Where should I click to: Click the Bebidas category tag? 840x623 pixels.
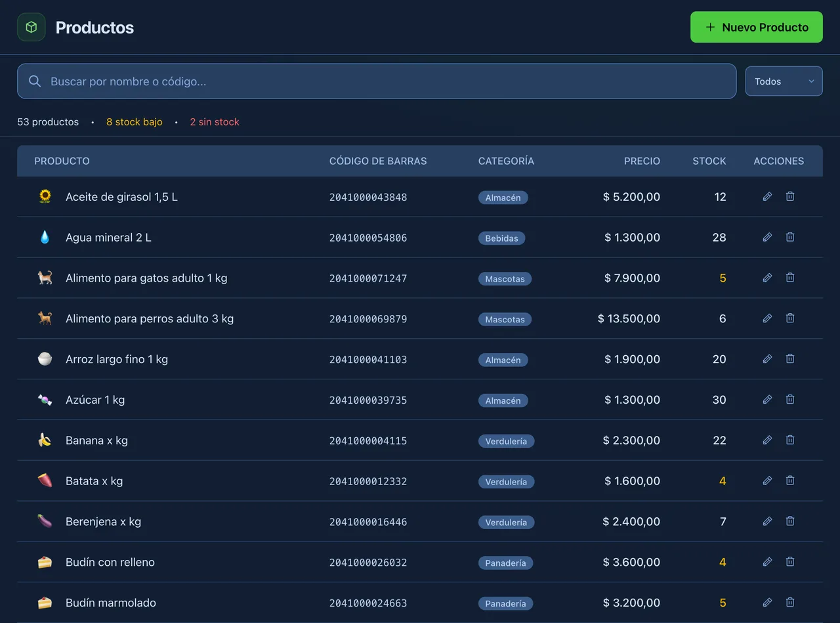coord(501,238)
